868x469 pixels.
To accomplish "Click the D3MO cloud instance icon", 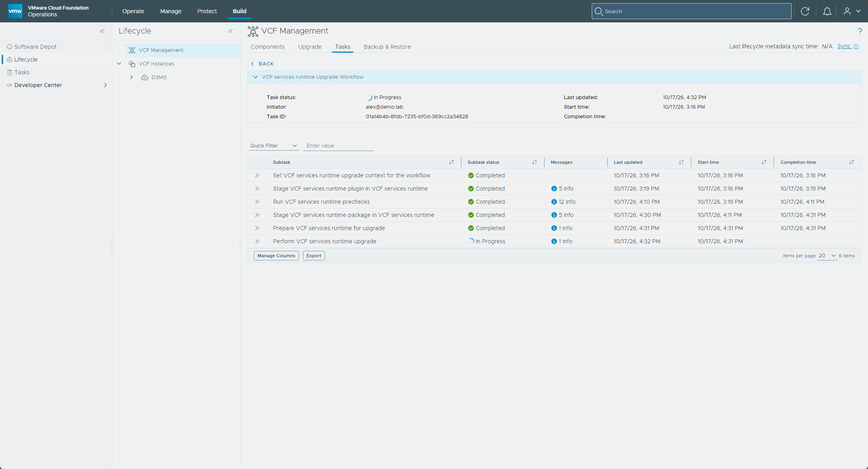I will coord(145,78).
